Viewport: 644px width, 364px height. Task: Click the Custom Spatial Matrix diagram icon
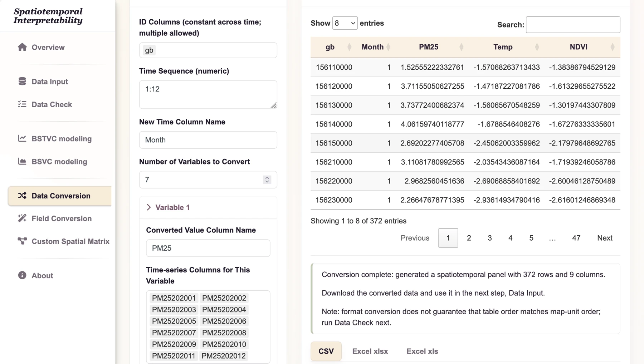pos(22,241)
